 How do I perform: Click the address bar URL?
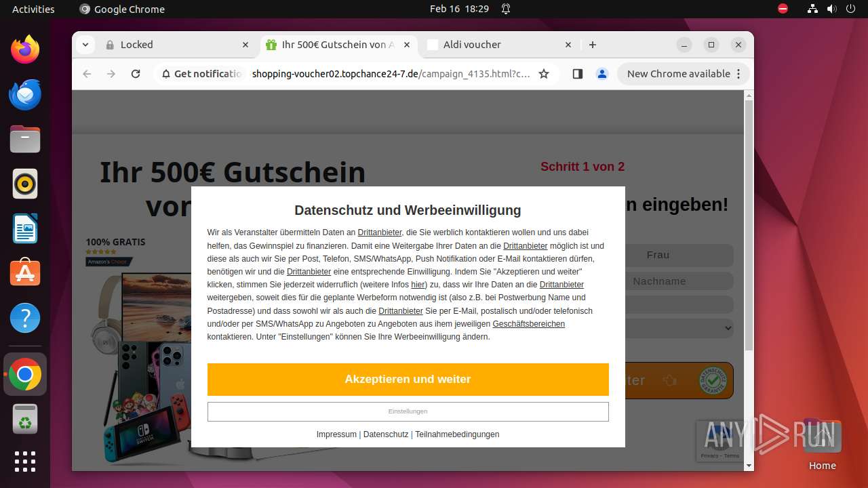coord(391,74)
